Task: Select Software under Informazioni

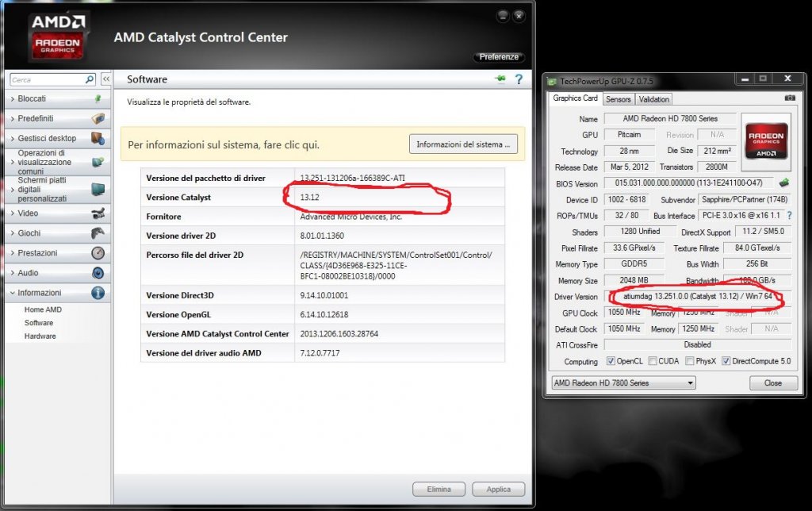Action: click(x=39, y=323)
